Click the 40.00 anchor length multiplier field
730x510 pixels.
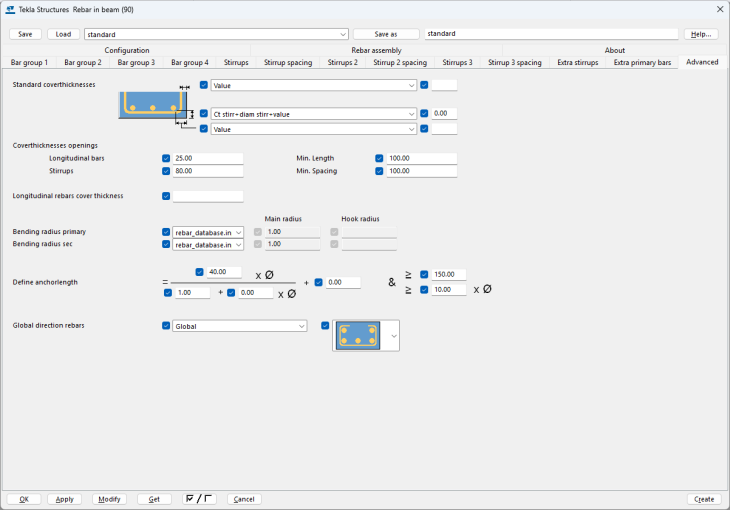coord(224,272)
